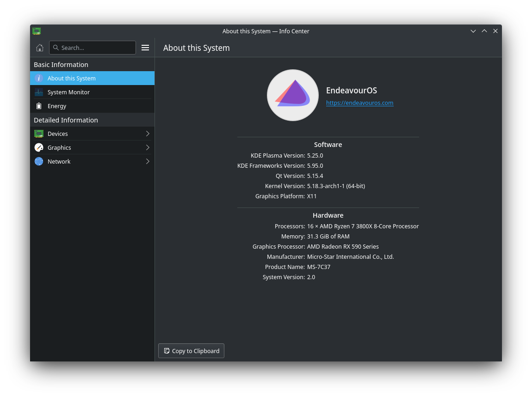Click the EndeavourOS logo image
This screenshot has width=532, height=397.
point(293,95)
